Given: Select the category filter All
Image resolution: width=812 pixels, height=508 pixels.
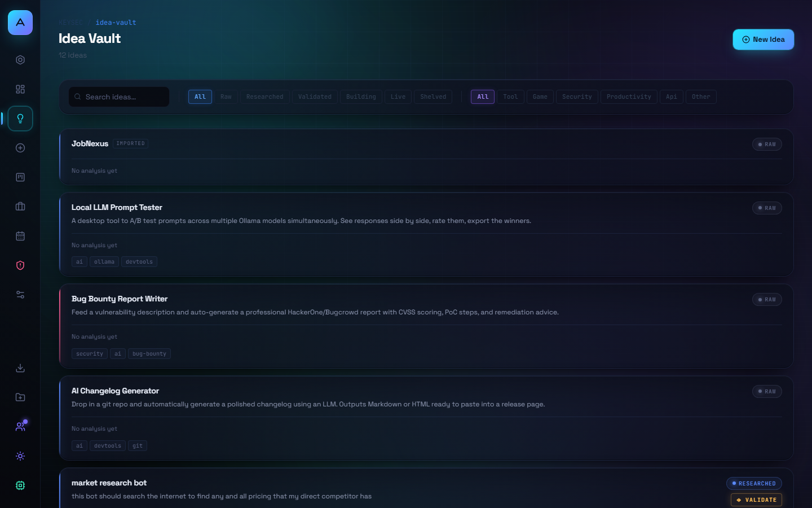Looking at the screenshot, I should click(x=483, y=97).
